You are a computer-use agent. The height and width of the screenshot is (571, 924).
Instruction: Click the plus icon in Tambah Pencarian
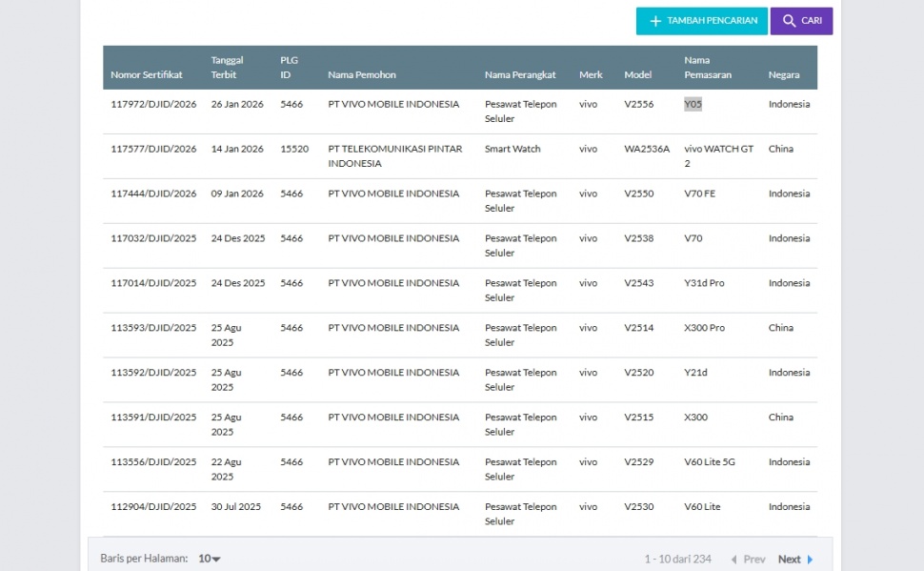pos(655,21)
